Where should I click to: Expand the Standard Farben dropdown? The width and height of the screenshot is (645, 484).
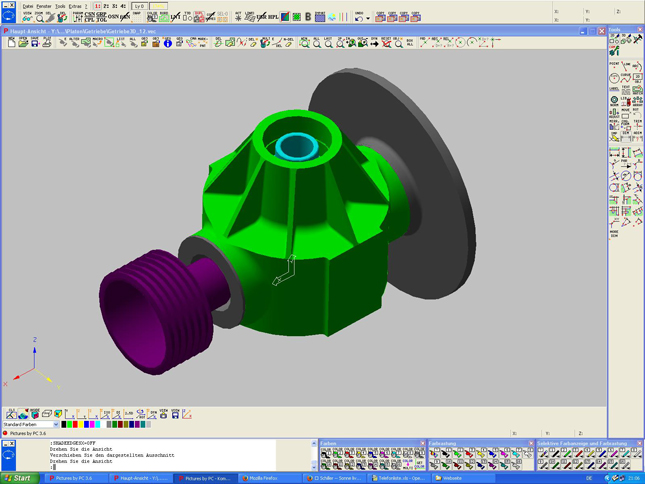pyautogui.click(x=56, y=425)
